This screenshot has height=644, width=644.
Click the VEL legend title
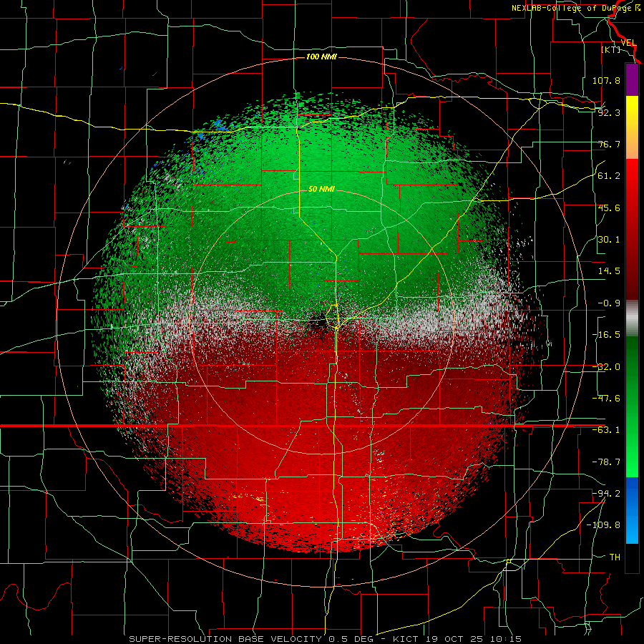[x=628, y=43]
